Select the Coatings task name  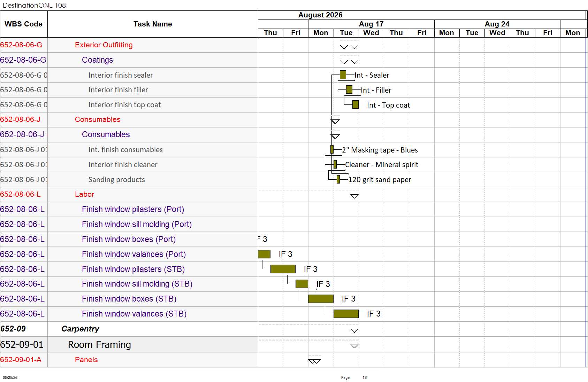coord(98,60)
